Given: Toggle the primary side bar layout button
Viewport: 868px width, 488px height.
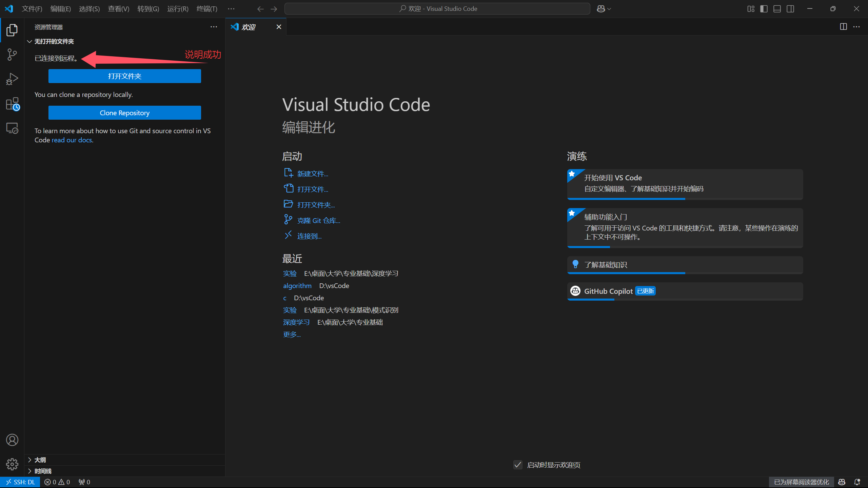Looking at the screenshot, I should [x=764, y=9].
